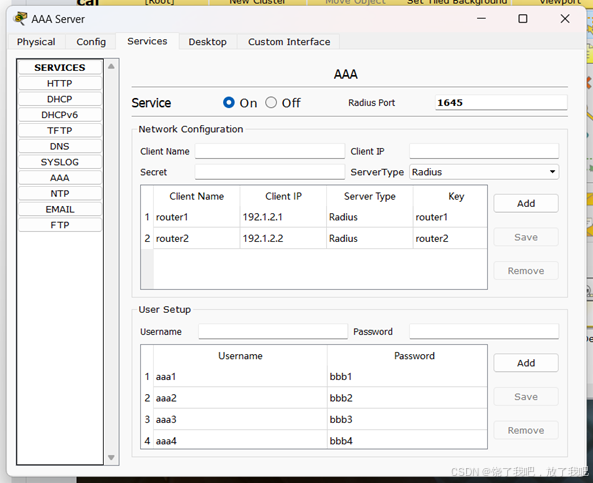Click the AAA Server window icon
593x483 pixels.
pos(20,18)
